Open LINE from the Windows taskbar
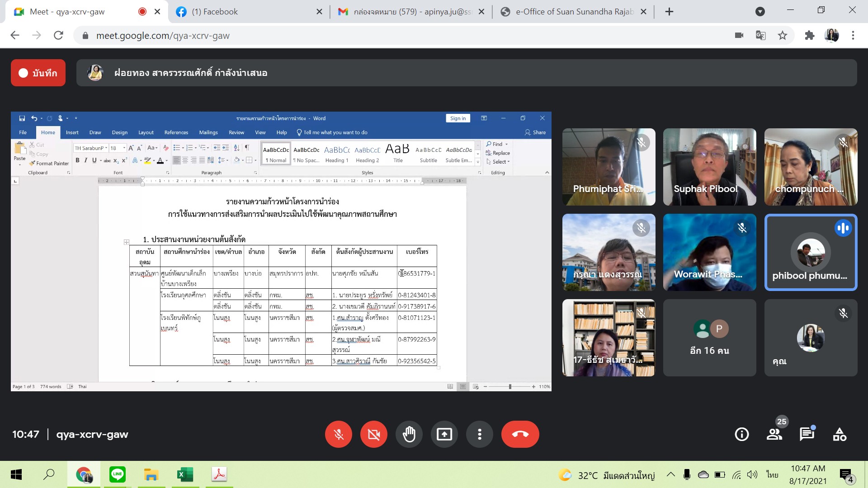The width and height of the screenshot is (868, 488). [118, 474]
